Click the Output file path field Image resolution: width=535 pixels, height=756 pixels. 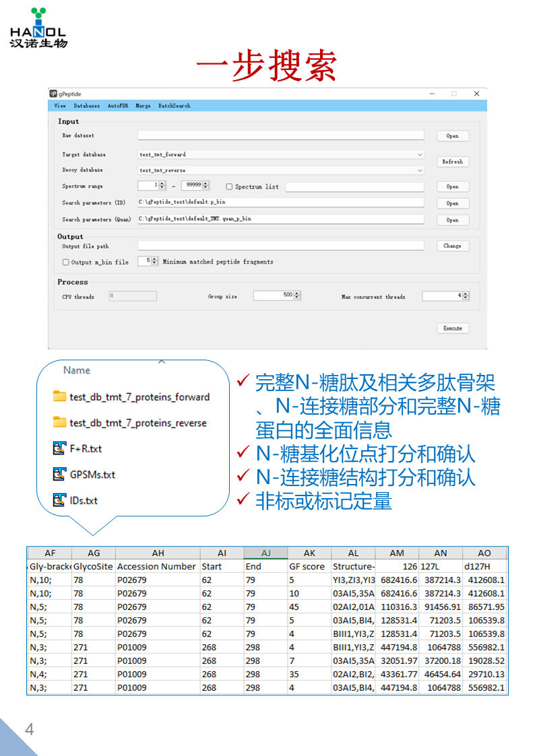click(281, 246)
